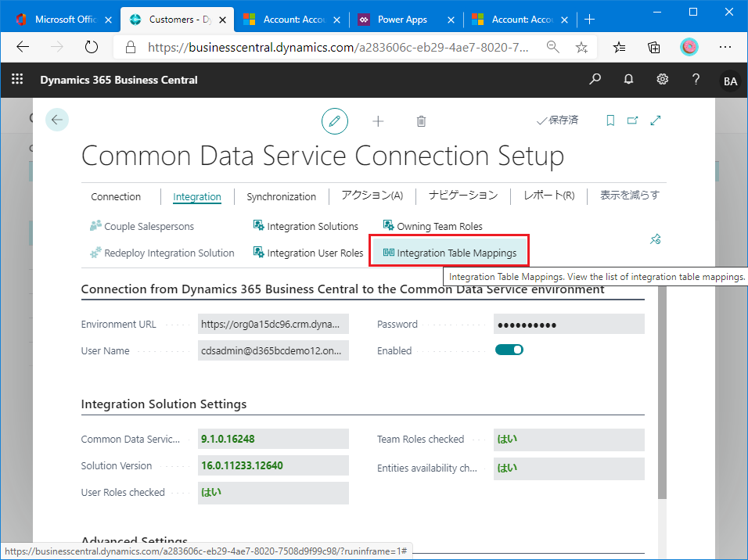Click the Password field

[x=569, y=324]
